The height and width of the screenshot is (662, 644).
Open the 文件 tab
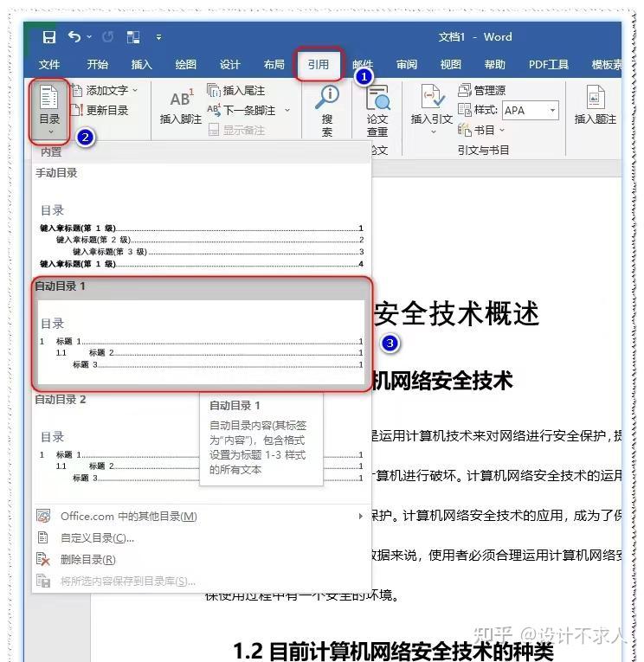[49, 65]
